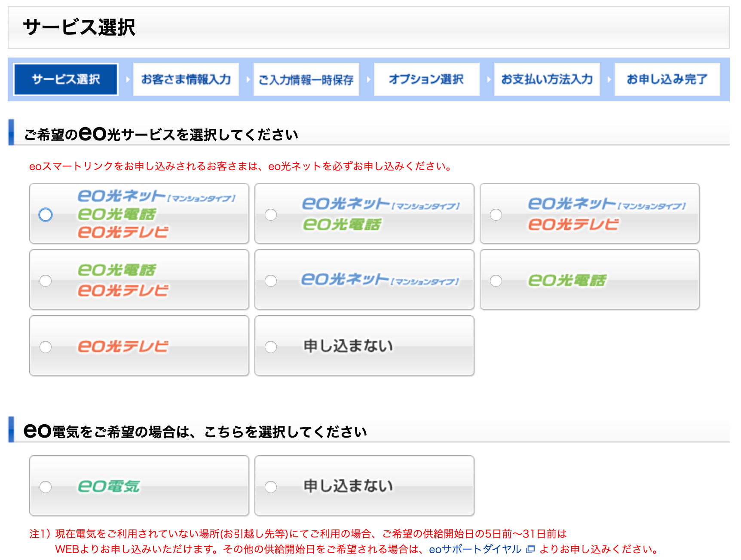Select radio for eo光ネット plus eo光テレビ bundle
Image resolution: width=741 pixels, height=560 pixels.
pyautogui.click(x=496, y=214)
